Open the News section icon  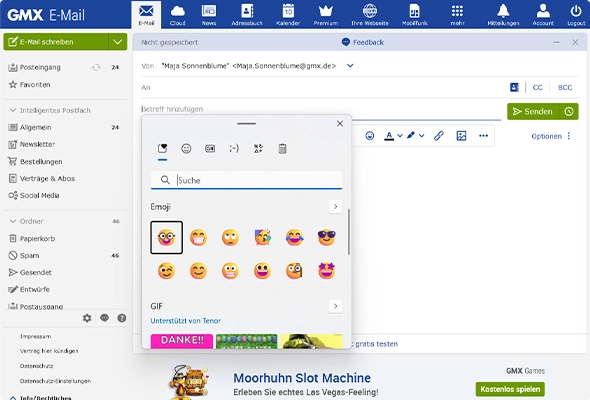tap(208, 15)
